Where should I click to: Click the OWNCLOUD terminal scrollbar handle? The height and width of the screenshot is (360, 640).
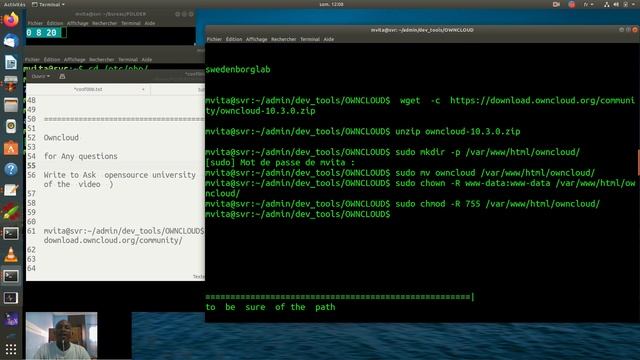click(x=638, y=162)
